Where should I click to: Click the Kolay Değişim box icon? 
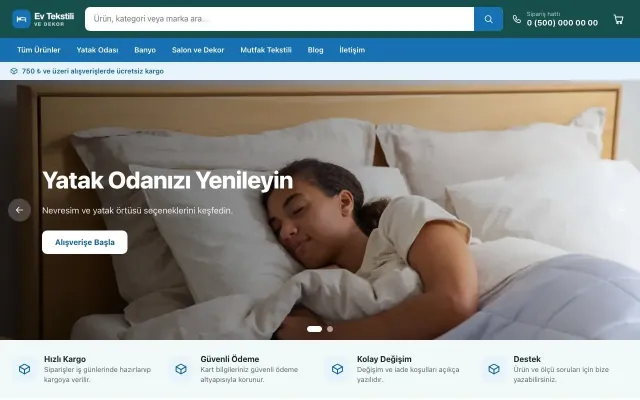point(337,369)
